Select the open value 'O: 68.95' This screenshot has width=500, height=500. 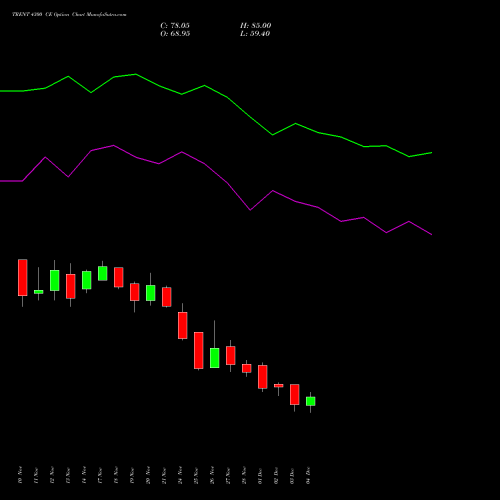point(175,34)
